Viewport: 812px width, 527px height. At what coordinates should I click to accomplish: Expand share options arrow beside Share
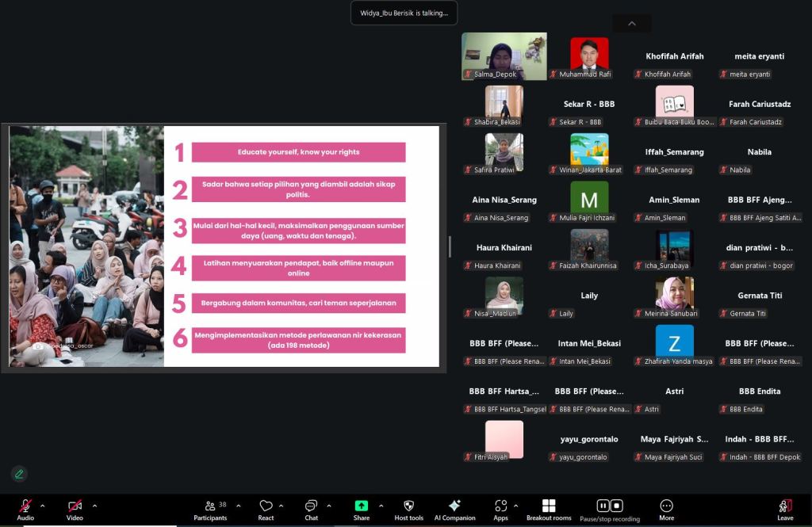(381, 506)
